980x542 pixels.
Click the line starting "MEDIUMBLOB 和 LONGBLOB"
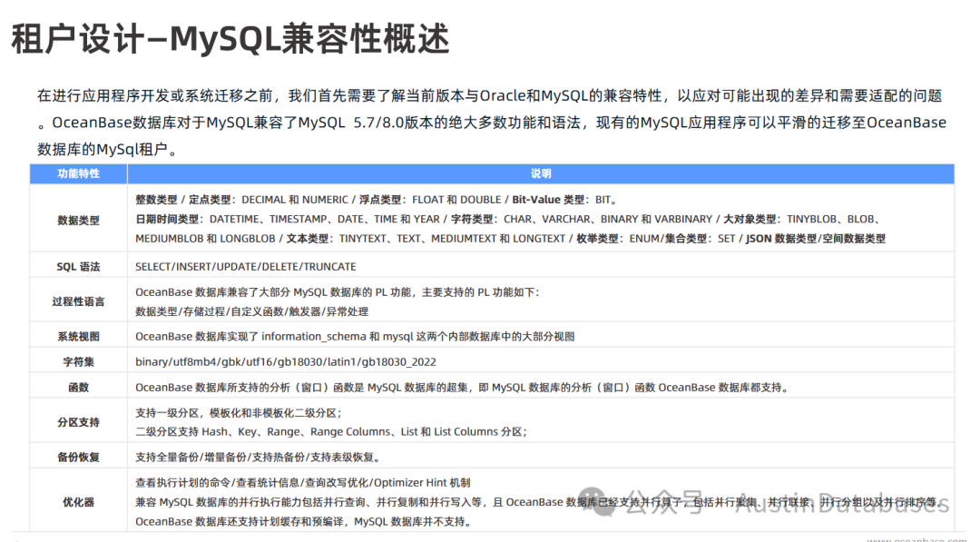[x=511, y=238]
